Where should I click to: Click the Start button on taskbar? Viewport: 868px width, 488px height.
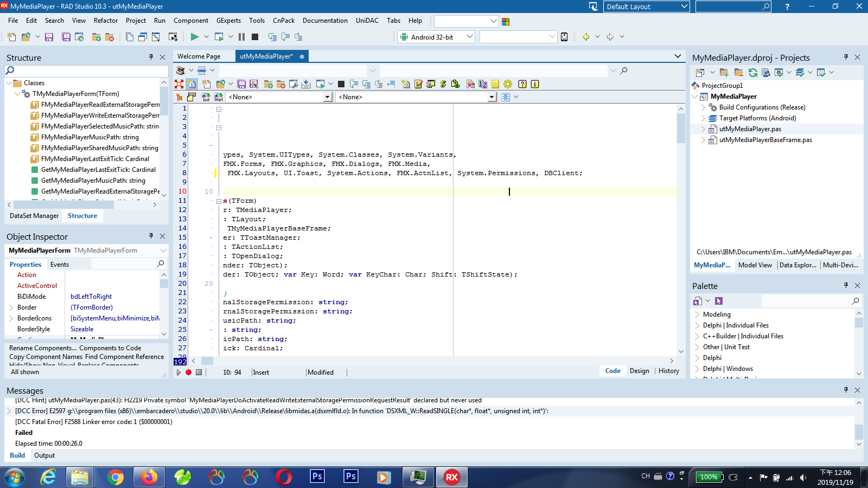coord(15,477)
